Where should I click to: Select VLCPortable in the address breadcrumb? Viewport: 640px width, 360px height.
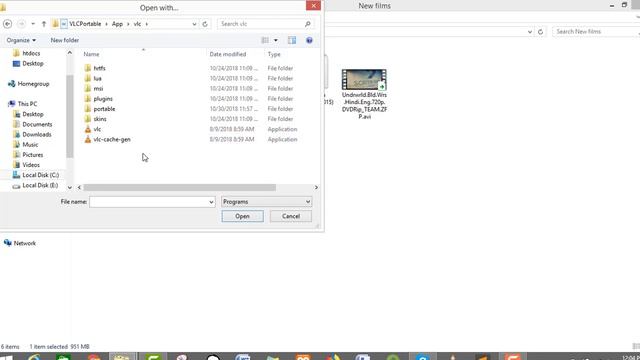click(85, 24)
